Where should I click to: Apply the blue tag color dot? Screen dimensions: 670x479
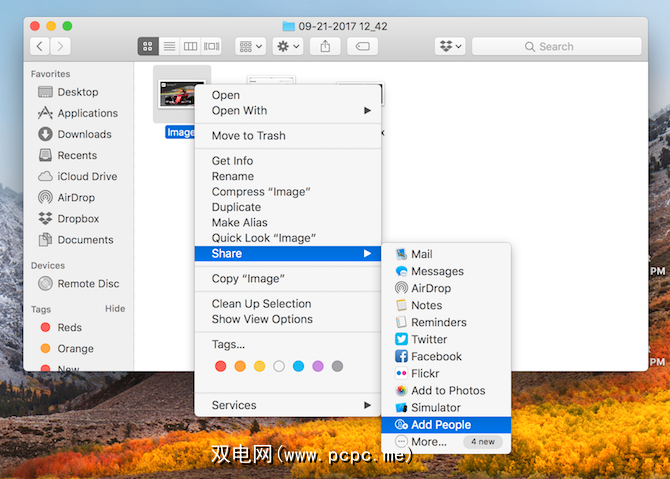tap(298, 366)
